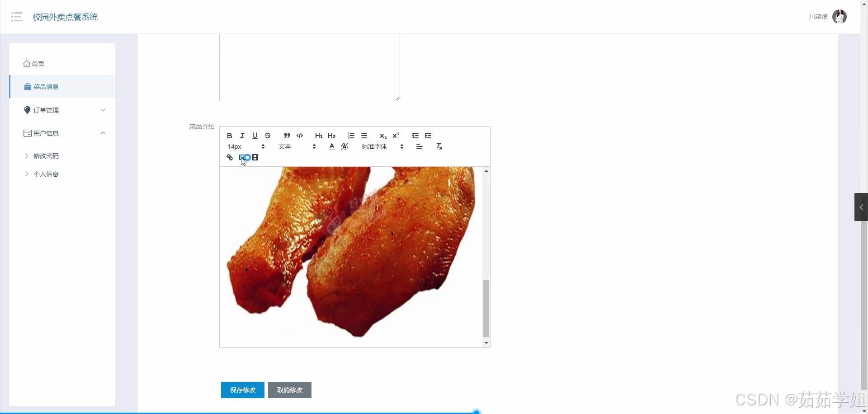Click the editor scroll down arrow

(x=486, y=343)
